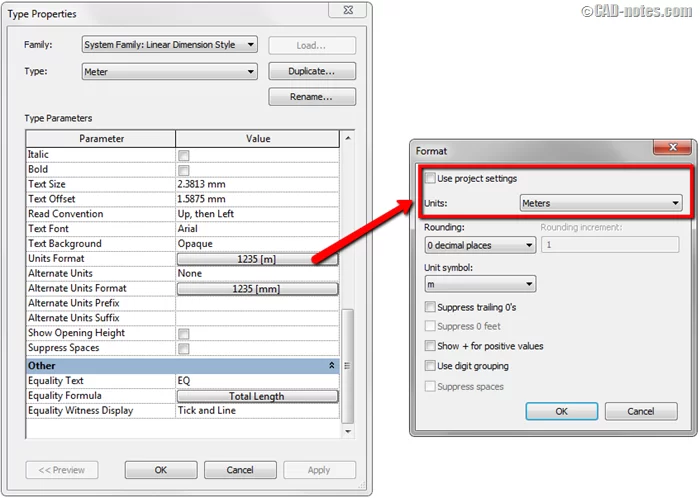Collapse the Other section chevron
The width and height of the screenshot is (700, 498).
pyautogui.click(x=332, y=366)
